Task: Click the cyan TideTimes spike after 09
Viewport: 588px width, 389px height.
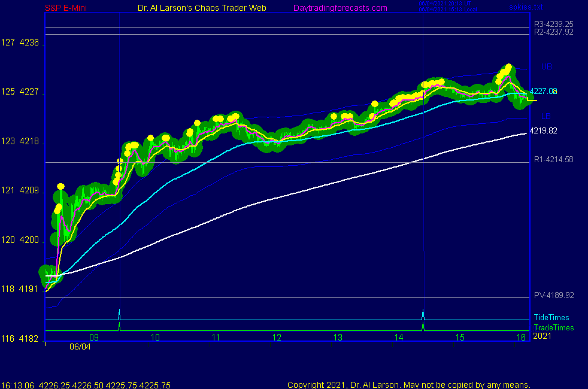Action: click(119, 314)
